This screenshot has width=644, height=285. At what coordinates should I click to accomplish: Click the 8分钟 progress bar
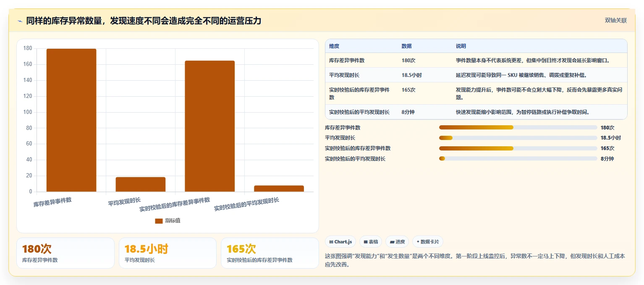[x=518, y=158]
